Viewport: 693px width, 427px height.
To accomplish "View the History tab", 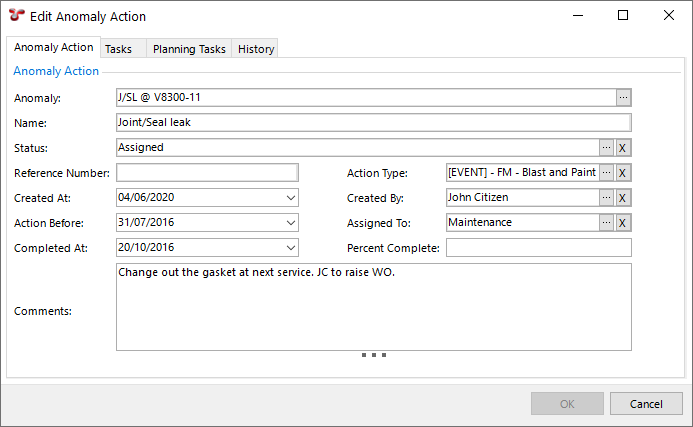I will [x=256, y=49].
